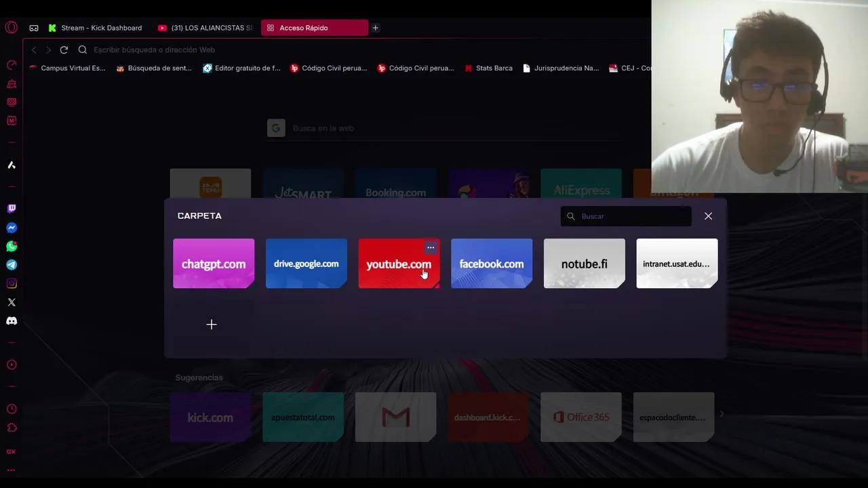Reload the current page

64,49
